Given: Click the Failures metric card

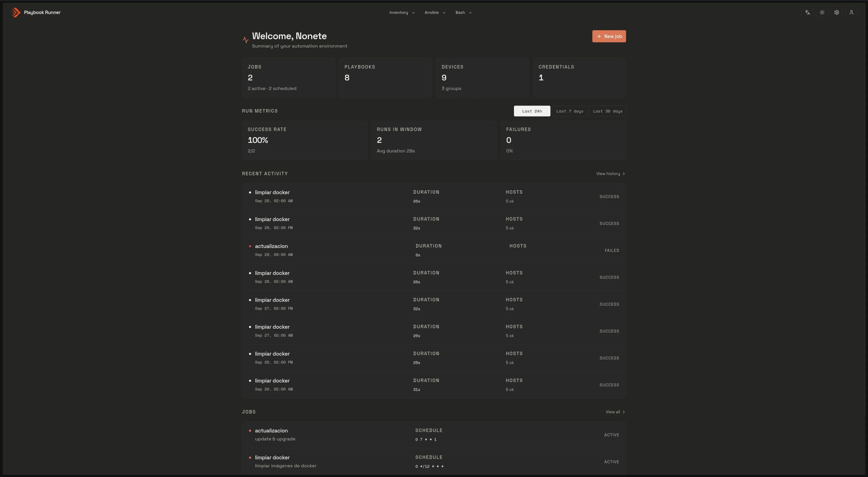Looking at the screenshot, I should pyautogui.click(x=563, y=140).
